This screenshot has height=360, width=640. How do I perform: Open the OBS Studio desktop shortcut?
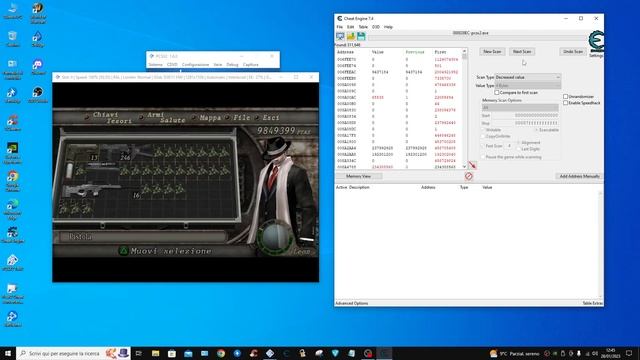pos(38,95)
